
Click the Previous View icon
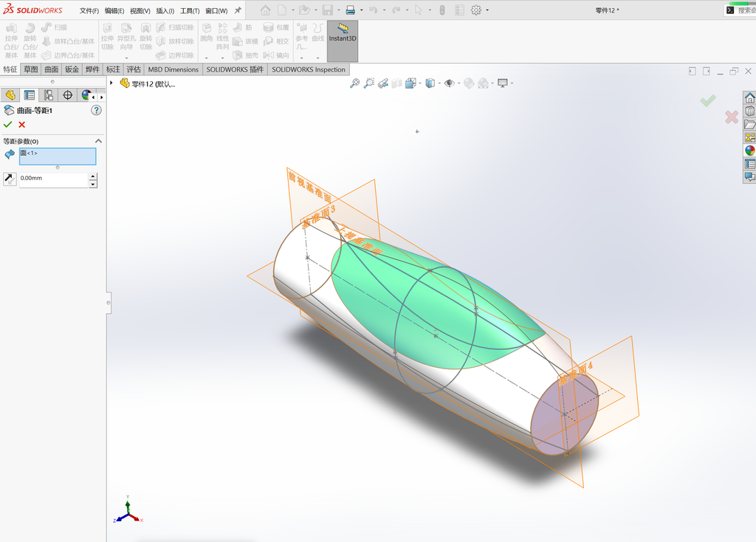click(x=383, y=83)
